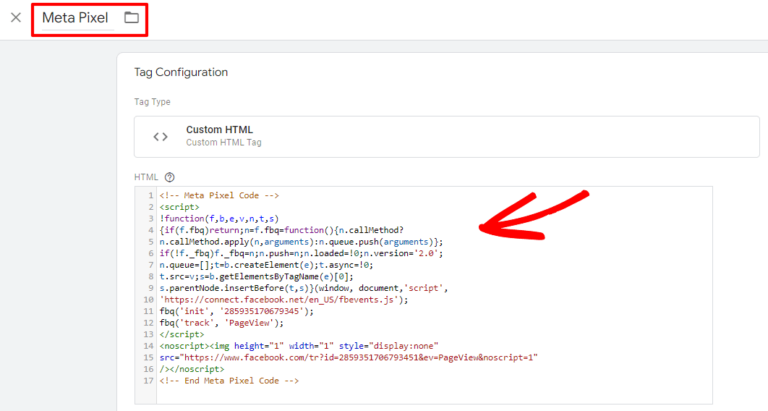The image size is (768, 411).
Task: Click code line starting n.queue=[]
Action: (266, 265)
